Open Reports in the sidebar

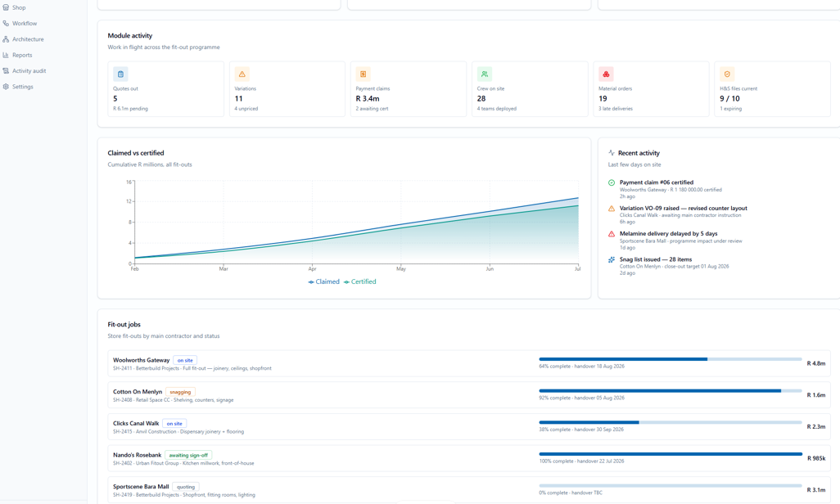pos(17,55)
